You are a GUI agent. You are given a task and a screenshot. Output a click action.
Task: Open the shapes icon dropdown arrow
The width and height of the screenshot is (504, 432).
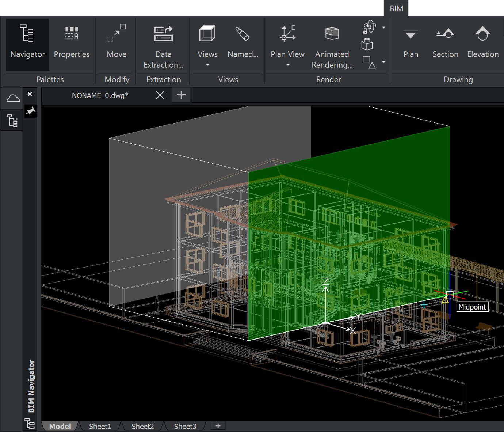pos(383,62)
